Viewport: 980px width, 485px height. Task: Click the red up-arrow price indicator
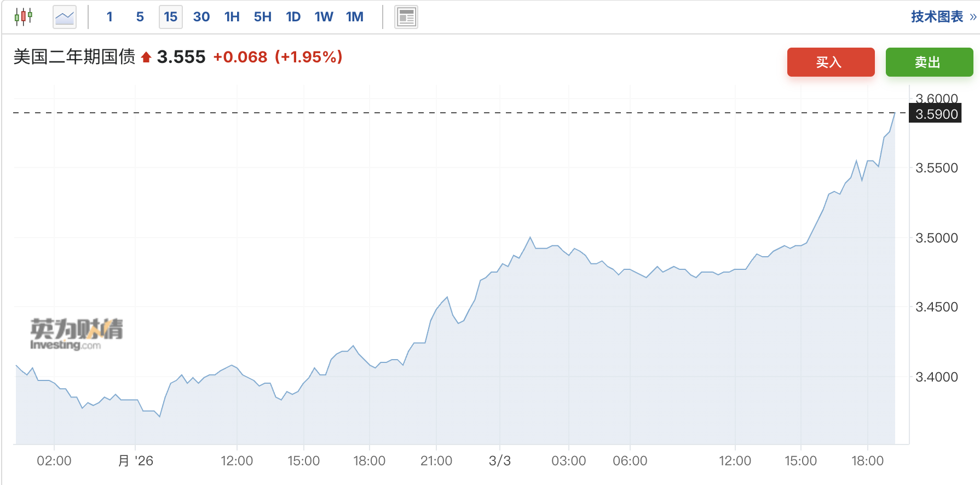point(146,57)
